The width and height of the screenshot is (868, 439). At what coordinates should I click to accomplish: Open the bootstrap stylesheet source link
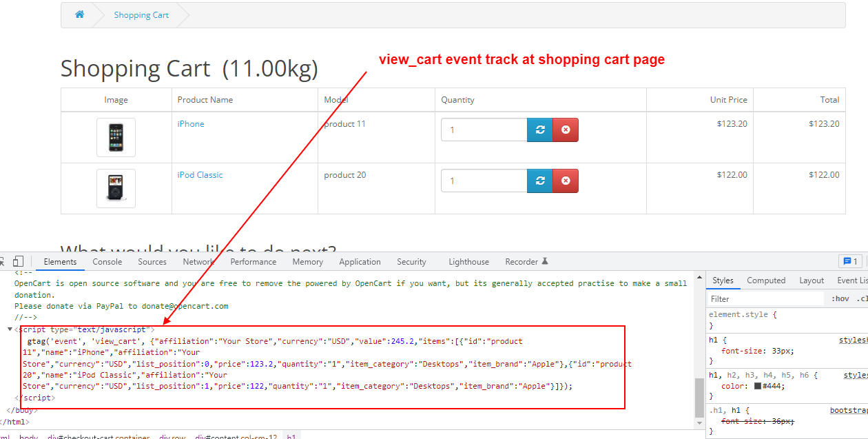click(x=849, y=410)
